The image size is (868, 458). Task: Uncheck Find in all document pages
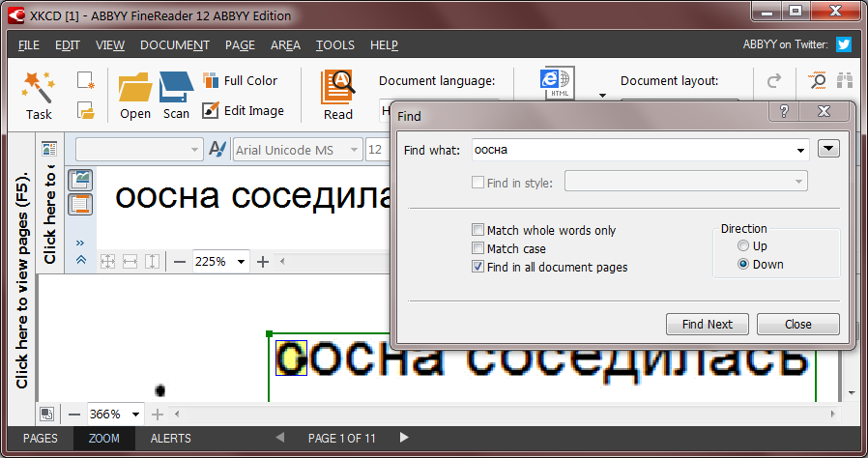477,267
